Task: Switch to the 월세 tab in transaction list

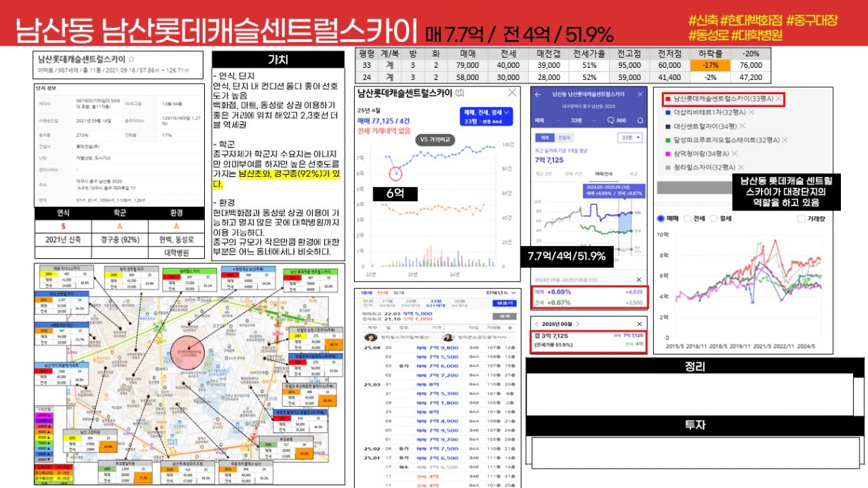Action: point(398,293)
